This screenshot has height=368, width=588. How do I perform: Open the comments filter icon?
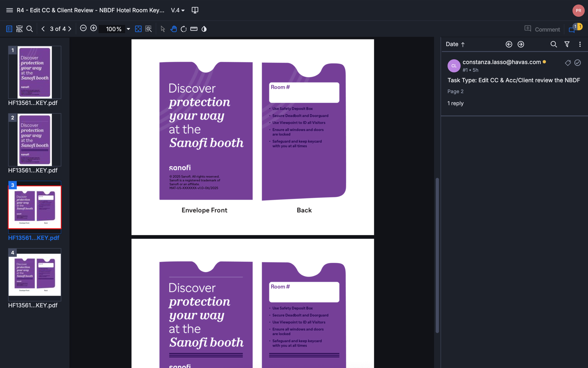[567, 44]
